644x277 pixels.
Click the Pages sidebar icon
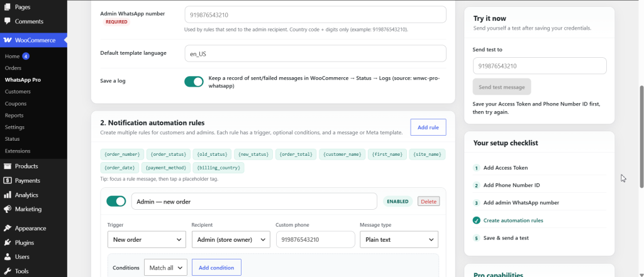tap(8, 7)
